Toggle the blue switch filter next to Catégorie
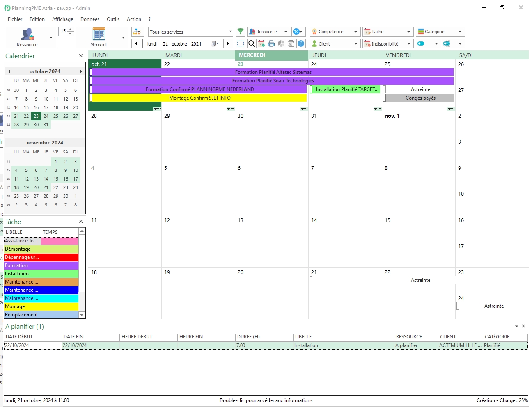Viewport: 532px width, 407px height. 421,43
